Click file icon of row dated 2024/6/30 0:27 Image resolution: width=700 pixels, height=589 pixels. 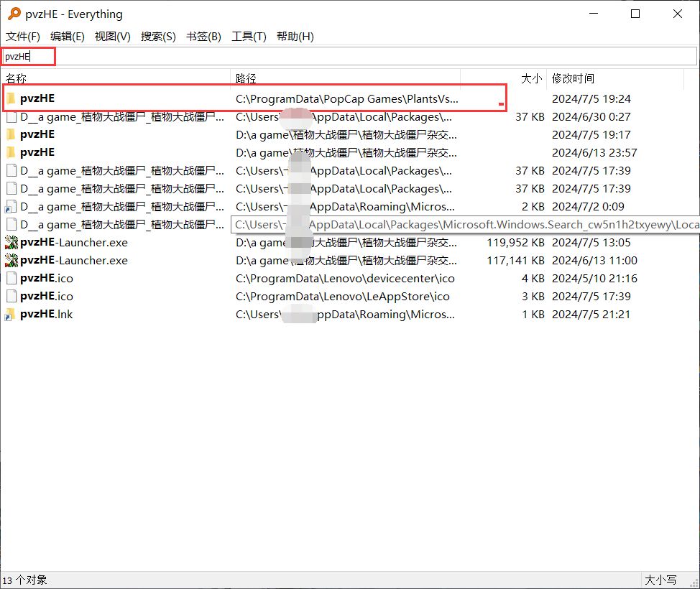(11, 117)
